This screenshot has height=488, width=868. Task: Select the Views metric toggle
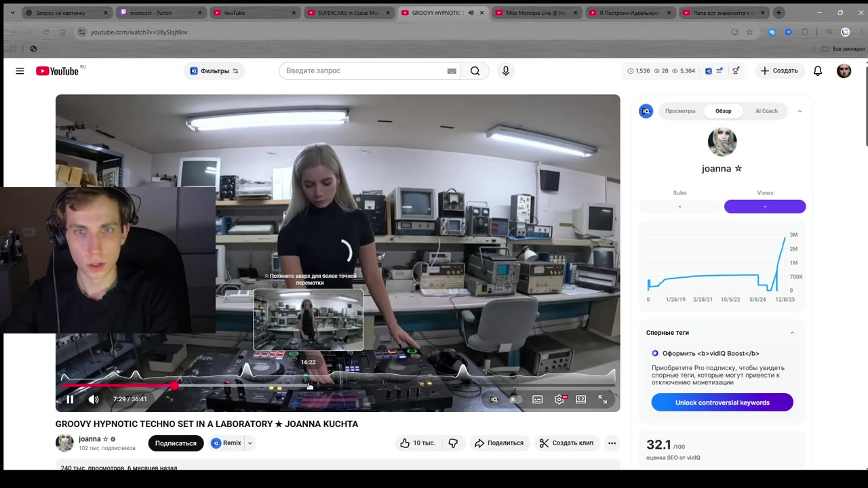(x=765, y=206)
